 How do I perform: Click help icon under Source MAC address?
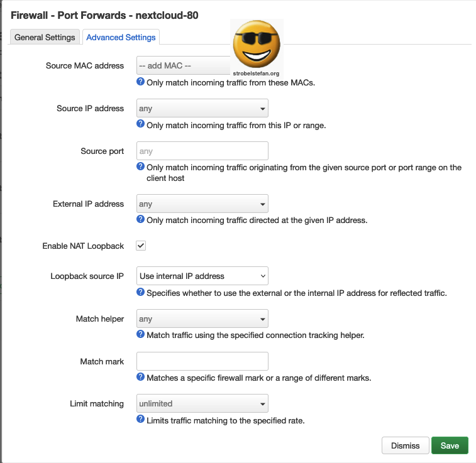point(141,82)
